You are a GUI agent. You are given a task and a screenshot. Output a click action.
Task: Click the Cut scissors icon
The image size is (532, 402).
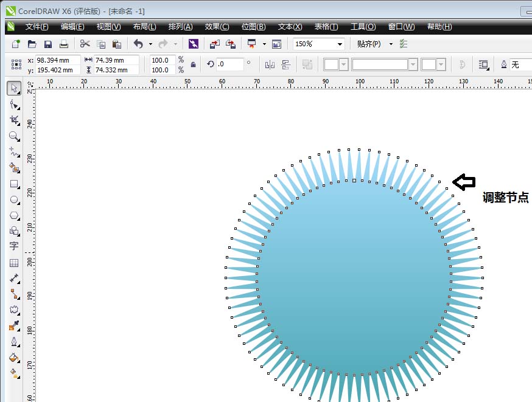click(x=85, y=44)
